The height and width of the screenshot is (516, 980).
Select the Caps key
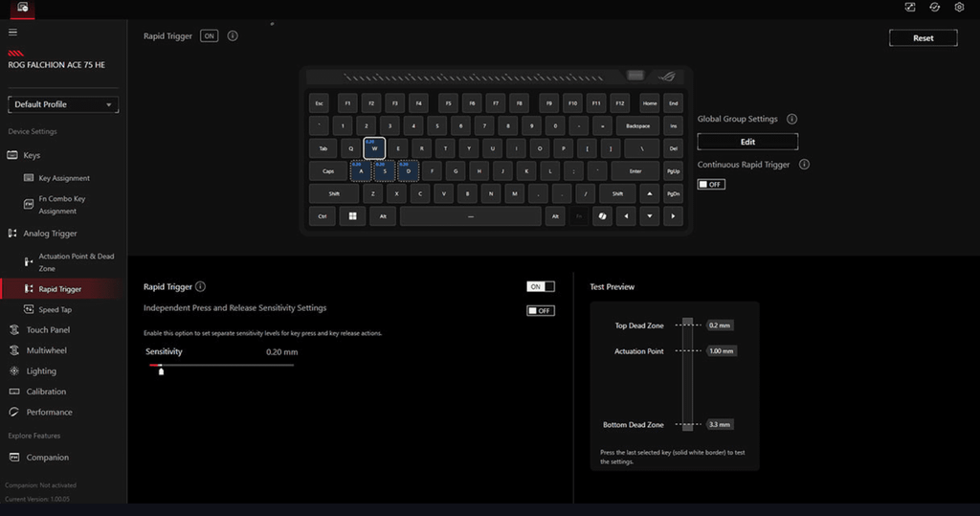coord(328,171)
